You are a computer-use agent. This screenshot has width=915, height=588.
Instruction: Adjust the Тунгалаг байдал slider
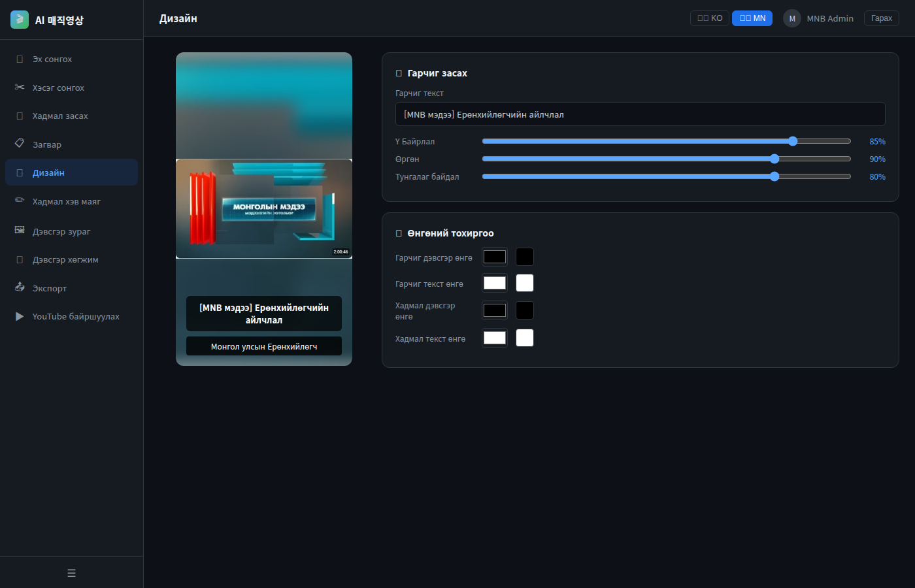pyautogui.click(x=667, y=176)
